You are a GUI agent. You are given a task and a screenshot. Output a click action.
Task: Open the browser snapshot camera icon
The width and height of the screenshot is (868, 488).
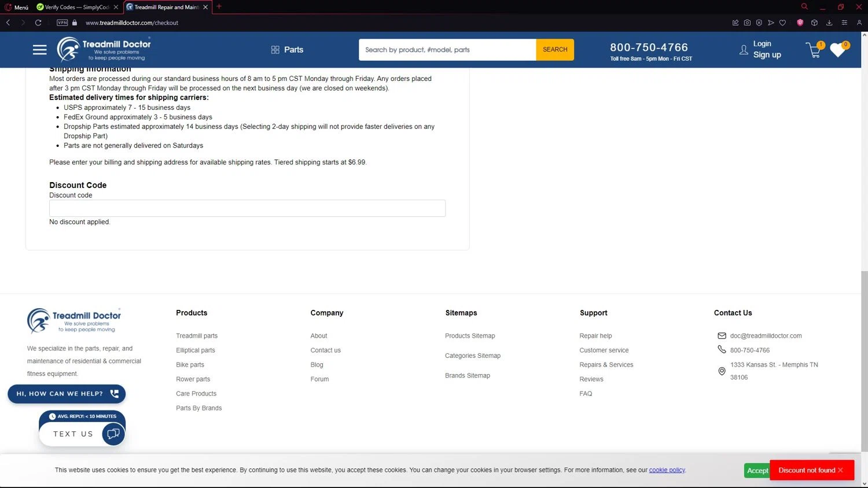(x=747, y=23)
